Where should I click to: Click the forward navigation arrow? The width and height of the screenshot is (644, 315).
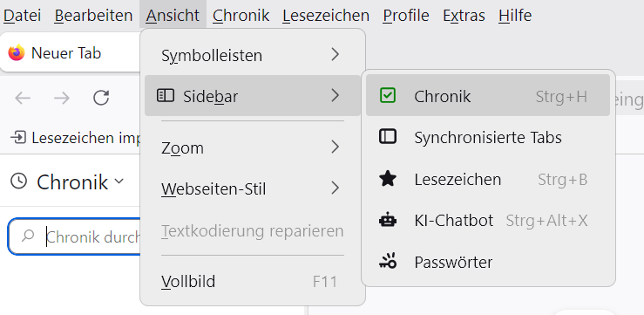point(62,98)
